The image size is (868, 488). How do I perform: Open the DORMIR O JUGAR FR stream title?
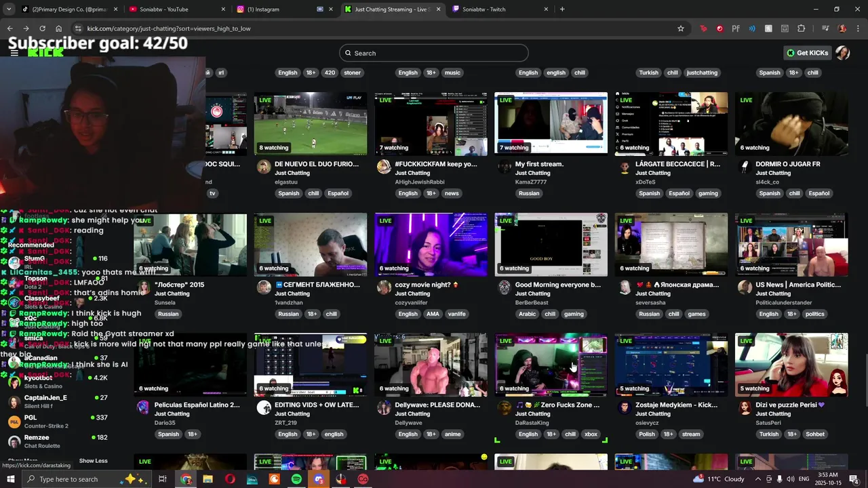tap(788, 164)
